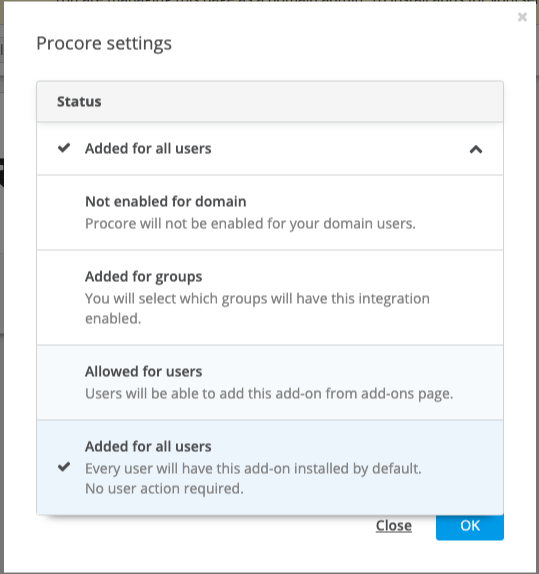
Task: Select the 'Added for all users' list option
Action: pos(270,467)
